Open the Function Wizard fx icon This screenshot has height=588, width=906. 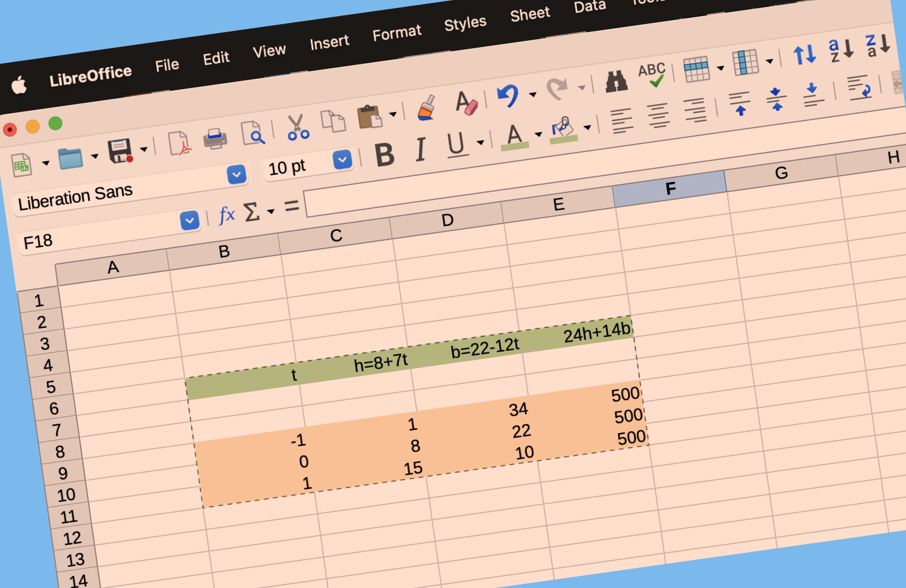pyautogui.click(x=227, y=215)
